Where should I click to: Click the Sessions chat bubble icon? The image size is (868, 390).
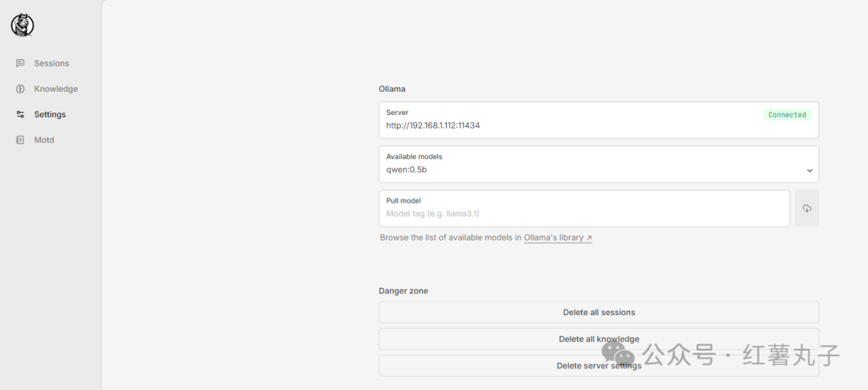coord(20,64)
